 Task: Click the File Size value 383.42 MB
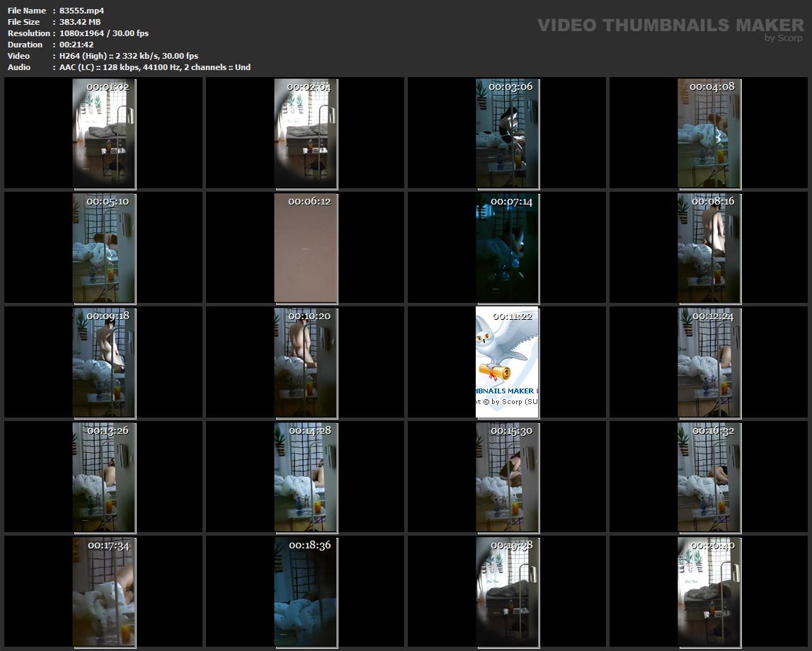[80, 22]
